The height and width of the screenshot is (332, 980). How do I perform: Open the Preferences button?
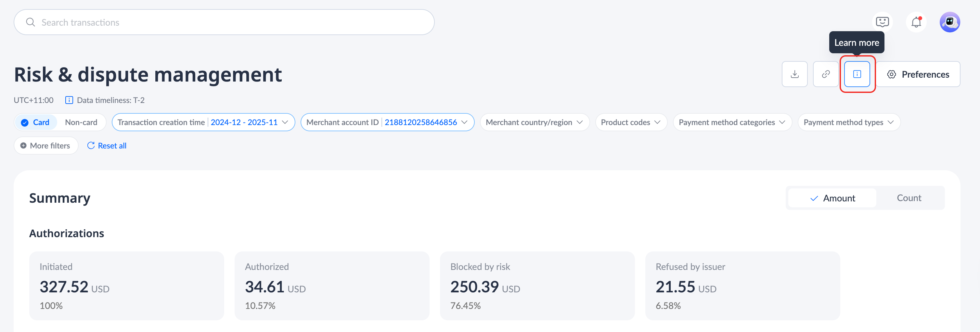click(x=918, y=74)
